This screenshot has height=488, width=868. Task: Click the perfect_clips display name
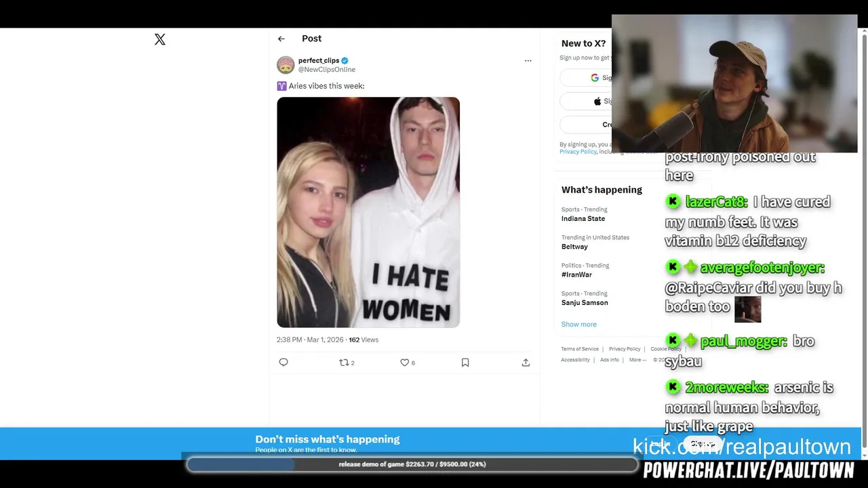pos(319,60)
